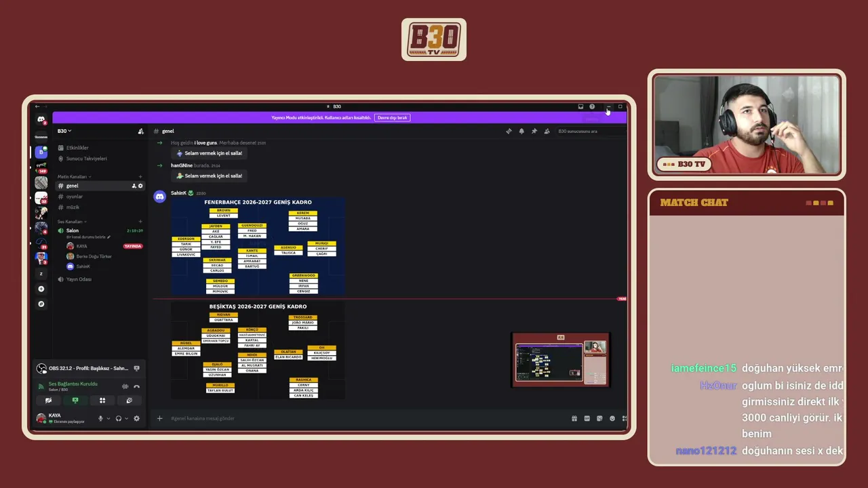The height and width of the screenshot is (488, 868).
Task: Add a voice channel plus icon
Action: pyautogui.click(x=140, y=222)
